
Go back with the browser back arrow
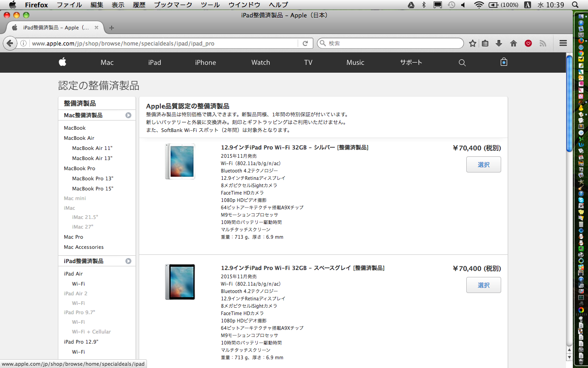coord(10,43)
